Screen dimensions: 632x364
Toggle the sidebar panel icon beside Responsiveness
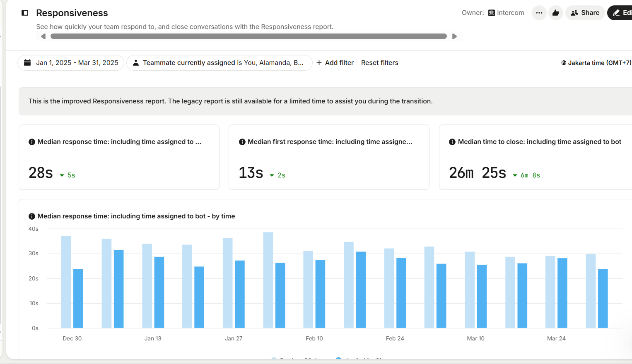tap(25, 13)
